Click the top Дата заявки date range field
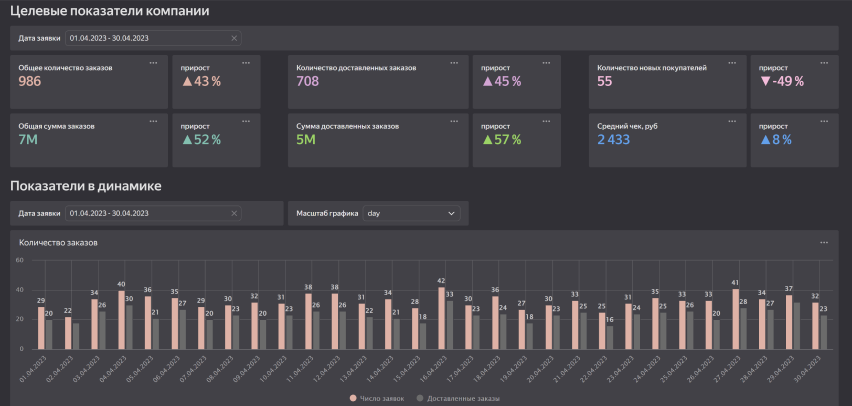This screenshot has width=852, height=406. click(145, 38)
